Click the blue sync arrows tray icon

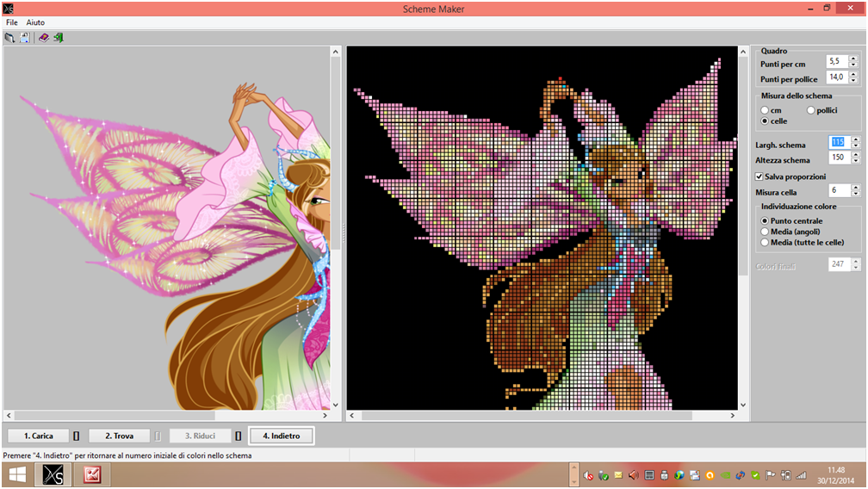[x=741, y=475]
